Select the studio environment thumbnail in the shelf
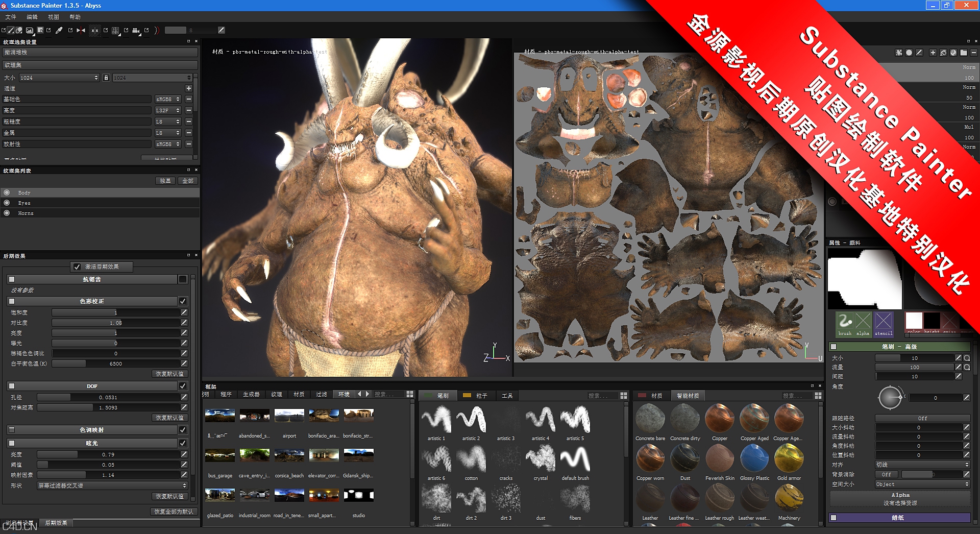The width and height of the screenshot is (980, 534). pos(358,494)
